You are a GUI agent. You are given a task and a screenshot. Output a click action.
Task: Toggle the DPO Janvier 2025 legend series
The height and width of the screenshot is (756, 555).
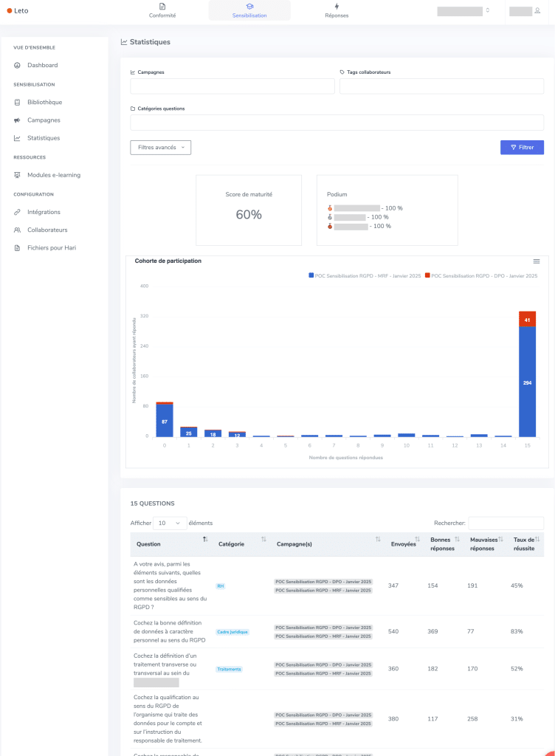click(481, 275)
